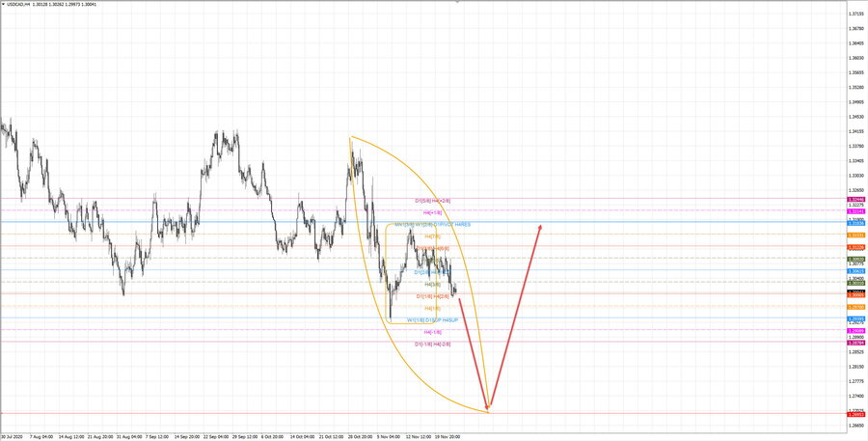Click the 1.29700 orange price tag

[x=857, y=307]
